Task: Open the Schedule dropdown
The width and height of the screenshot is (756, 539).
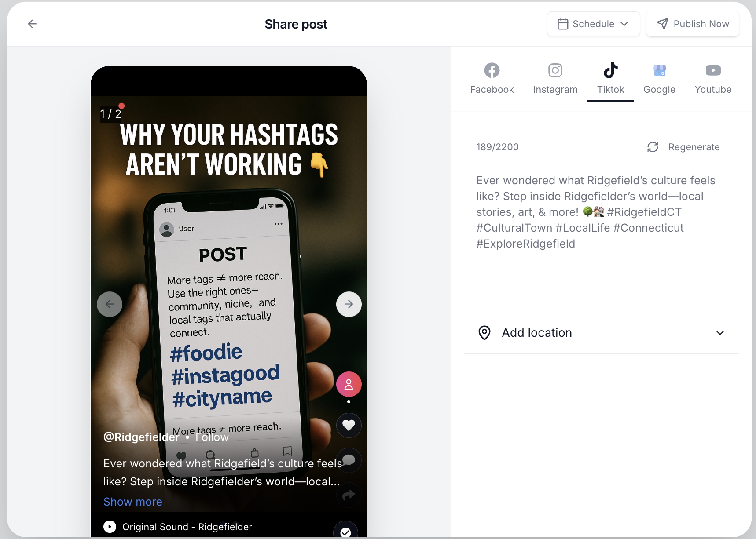Action: [x=593, y=24]
